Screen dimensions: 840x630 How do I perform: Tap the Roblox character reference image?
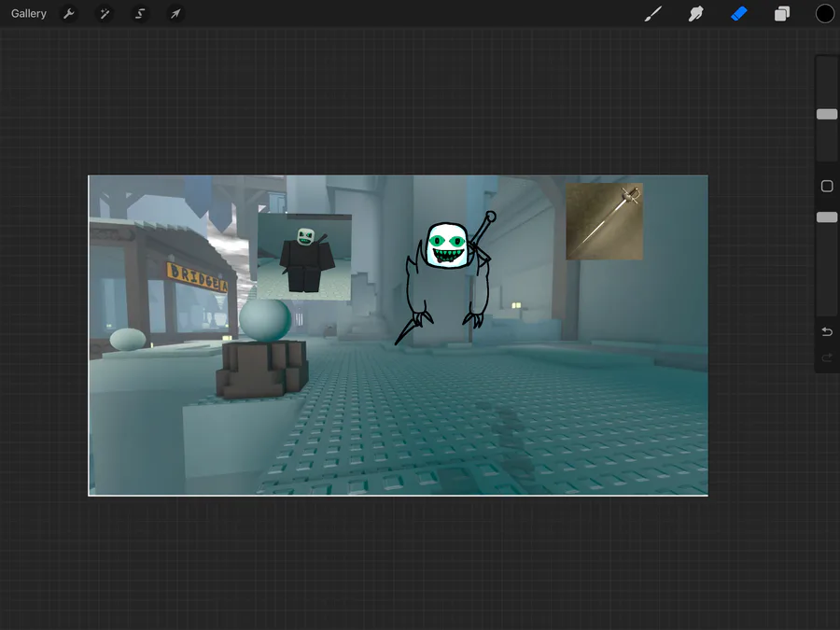[304, 257]
